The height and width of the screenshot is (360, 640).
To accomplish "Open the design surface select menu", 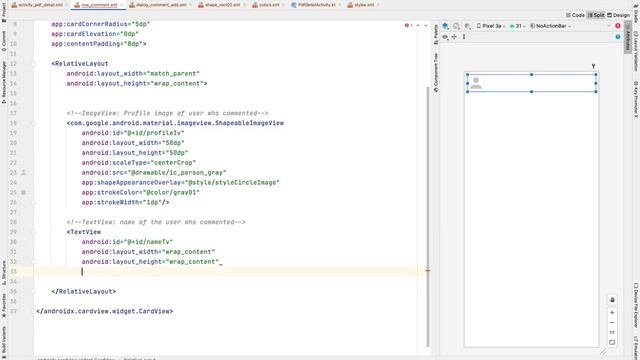I will pyautogui.click(x=445, y=26).
